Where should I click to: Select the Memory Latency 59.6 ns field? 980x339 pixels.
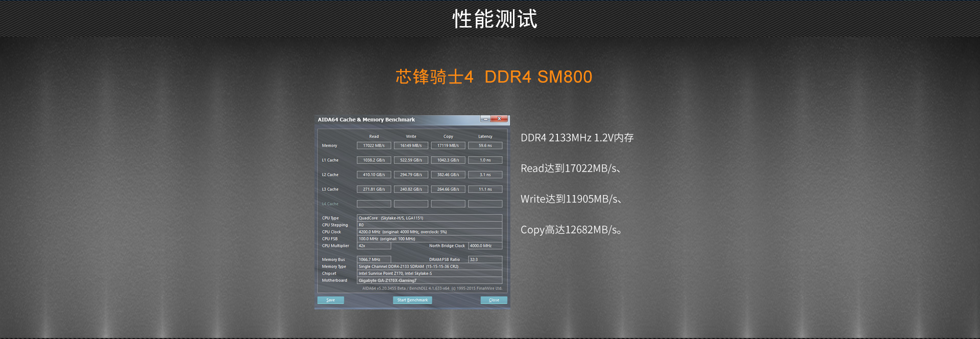click(485, 146)
